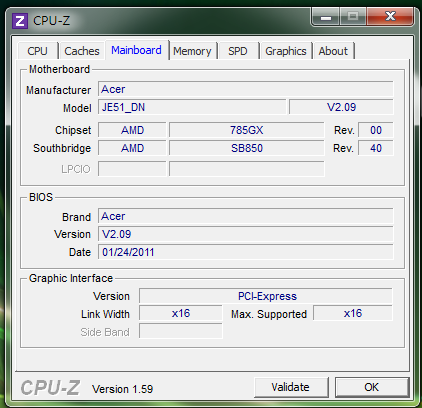Click the chipset 785GX value

(x=247, y=130)
